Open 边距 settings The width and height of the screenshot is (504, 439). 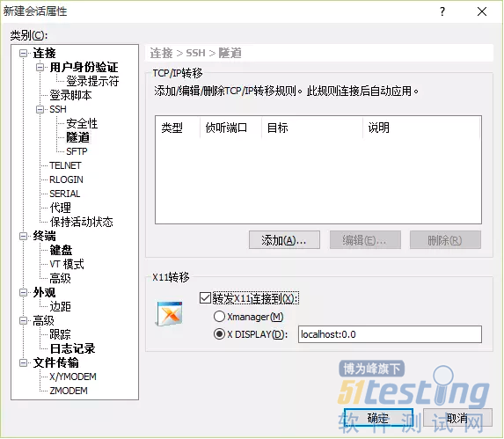[60, 306]
